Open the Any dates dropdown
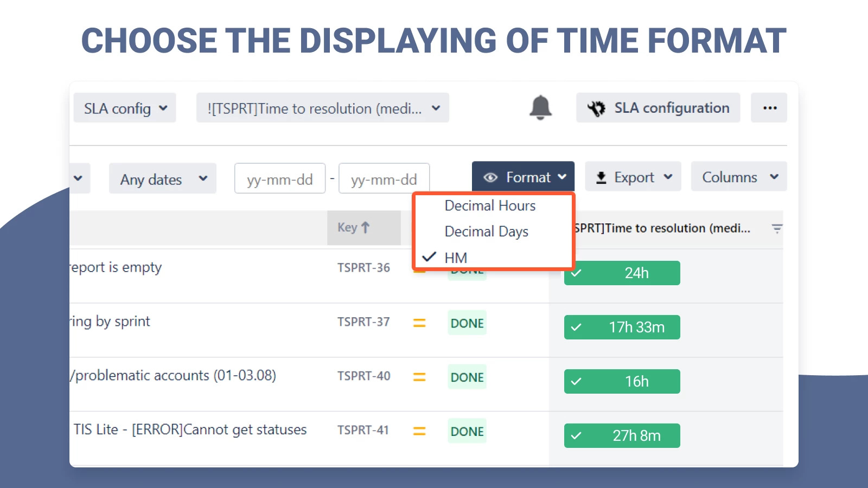Image resolution: width=868 pixels, height=488 pixels. pyautogui.click(x=163, y=179)
